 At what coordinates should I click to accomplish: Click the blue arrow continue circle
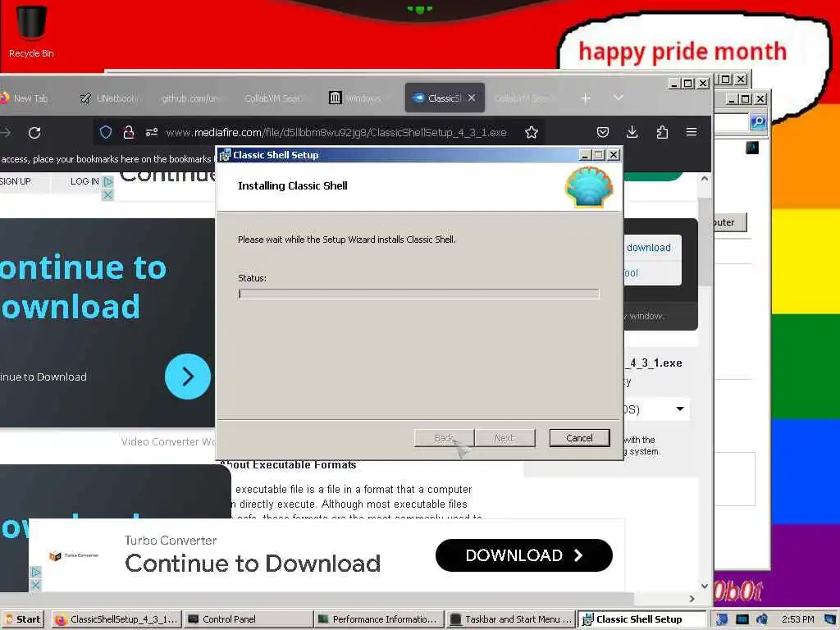188,377
